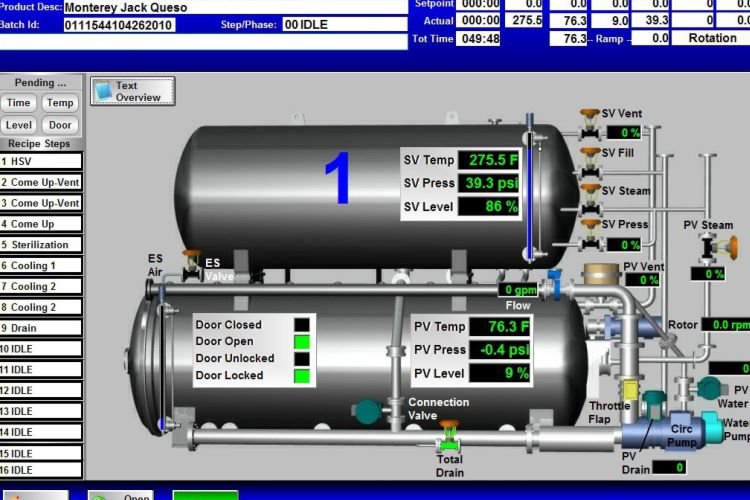Screen dimensions: 750x500
Task: Click the PV Steam valve icon
Action: click(713, 248)
